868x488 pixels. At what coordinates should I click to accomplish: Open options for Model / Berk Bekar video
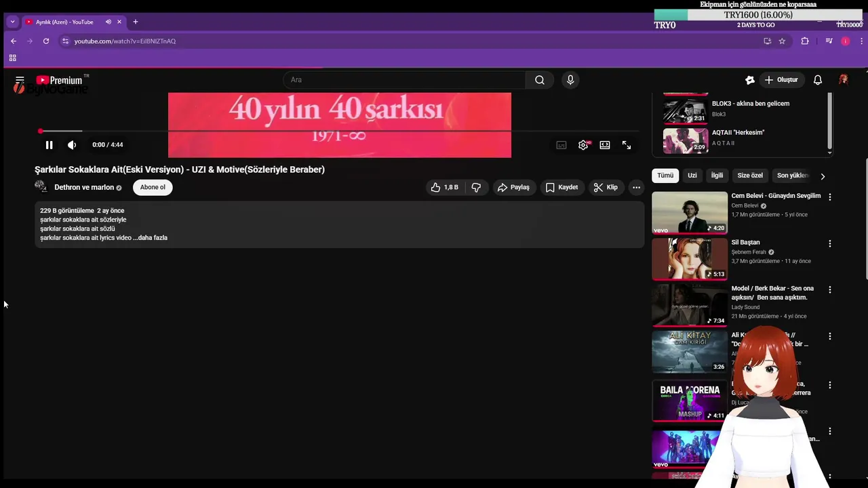point(829,289)
